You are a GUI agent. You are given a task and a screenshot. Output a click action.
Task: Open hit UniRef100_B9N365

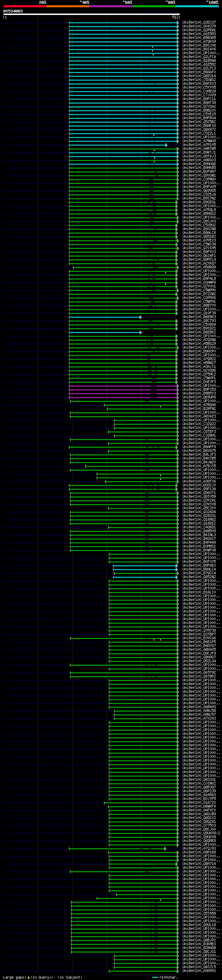[199, 38]
